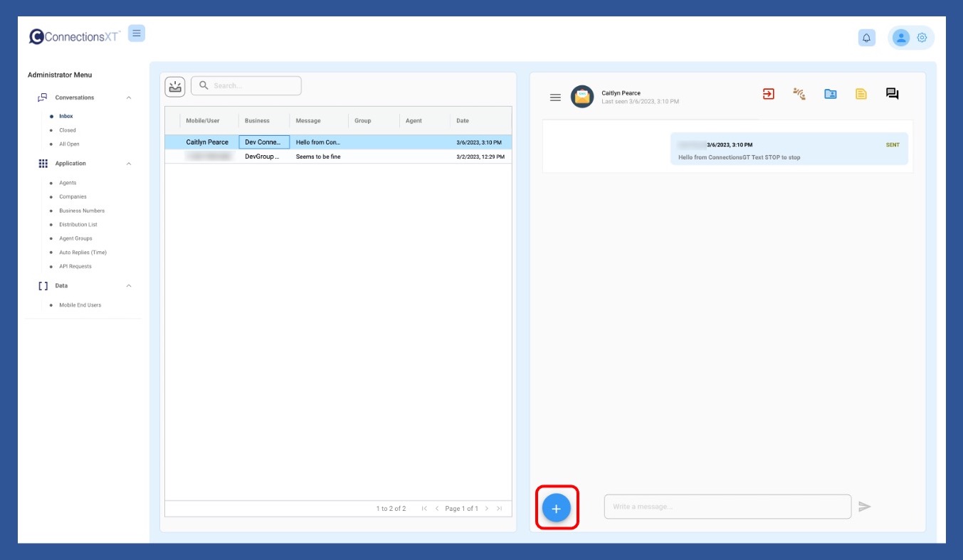Sort by the Date column header
The image size is (963, 560).
tap(463, 121)
